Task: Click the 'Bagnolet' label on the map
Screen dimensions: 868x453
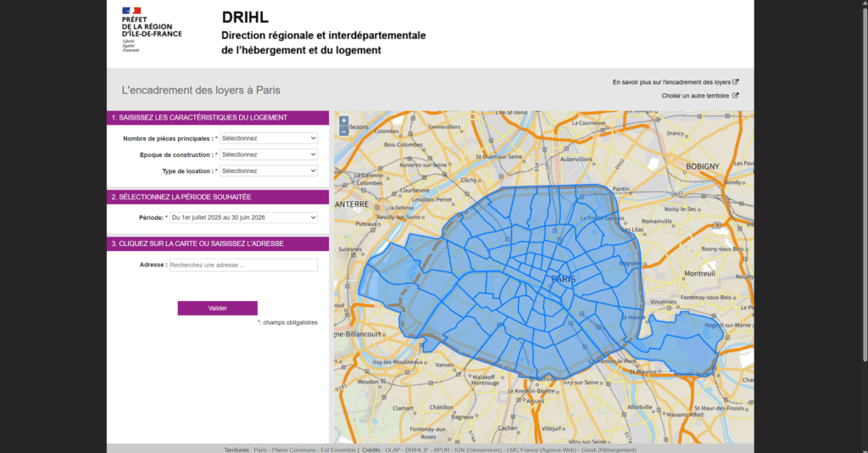Action: click(630, 264)
